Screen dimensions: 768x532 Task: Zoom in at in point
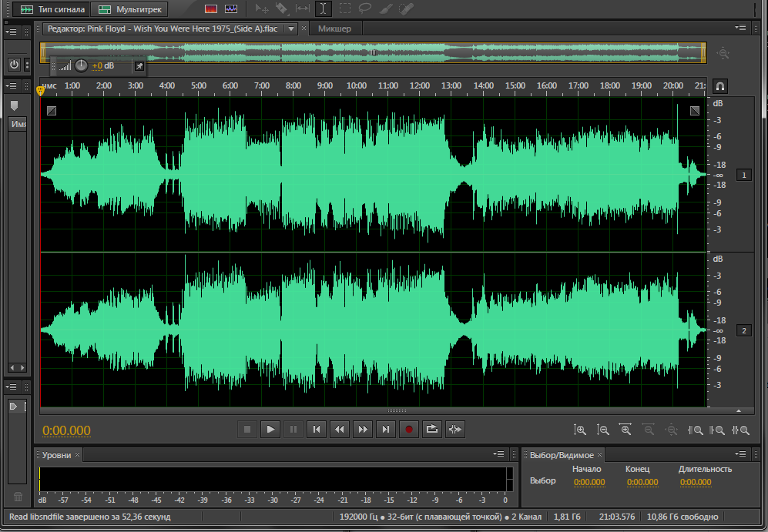(x=695, y=430)
